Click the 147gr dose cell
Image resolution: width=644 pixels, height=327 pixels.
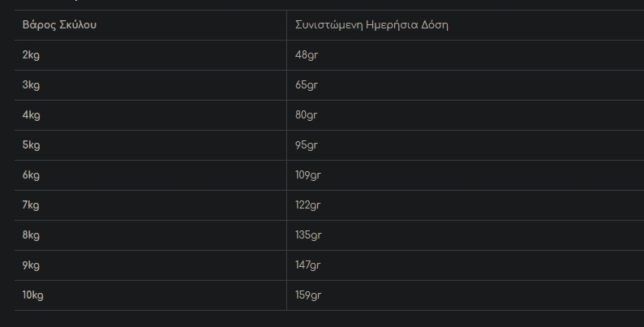click(x=308, y=265)
